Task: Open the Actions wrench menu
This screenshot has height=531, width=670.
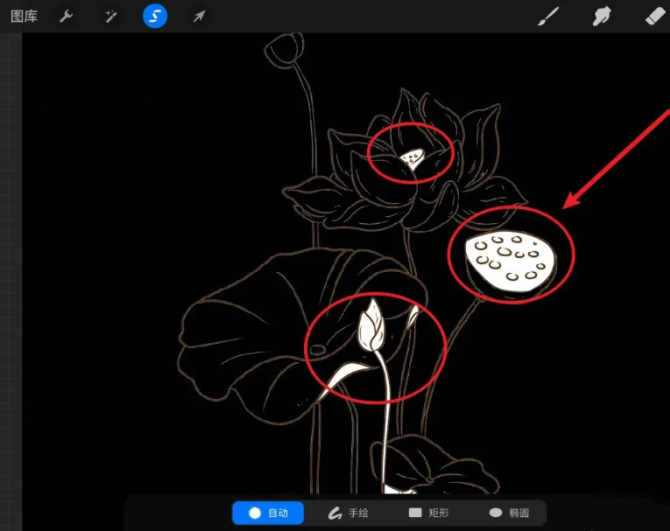Action: (66, 16)
